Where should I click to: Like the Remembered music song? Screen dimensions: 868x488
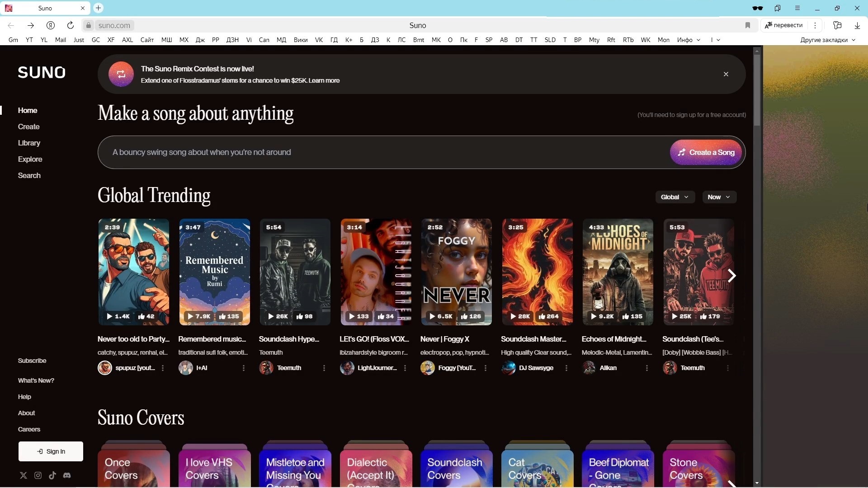[229, 316]
